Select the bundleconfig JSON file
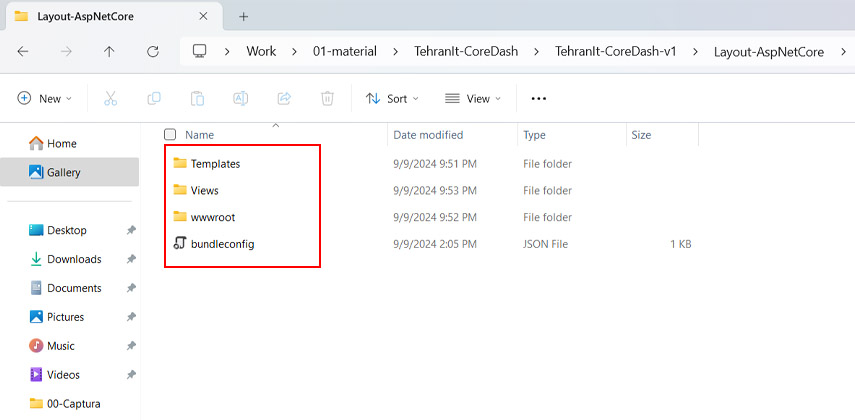Screen dimensions: 855x420 coord(222,244)
